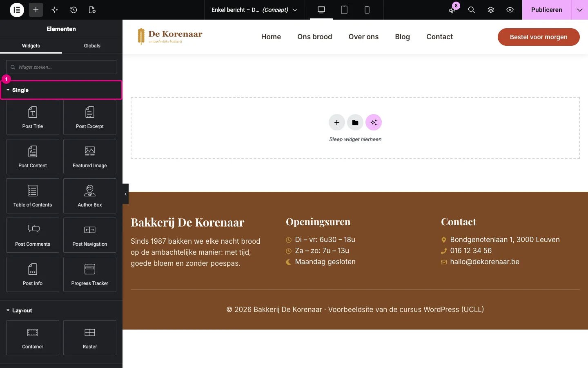
Task: Click the Publiceren button
Action: coord(547,10)
